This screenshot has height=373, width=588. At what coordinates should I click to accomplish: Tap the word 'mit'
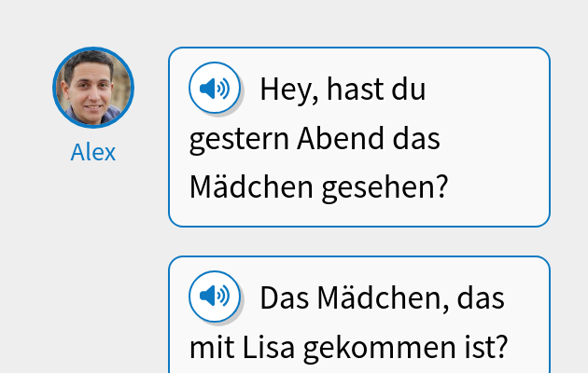tap(211, 348)
